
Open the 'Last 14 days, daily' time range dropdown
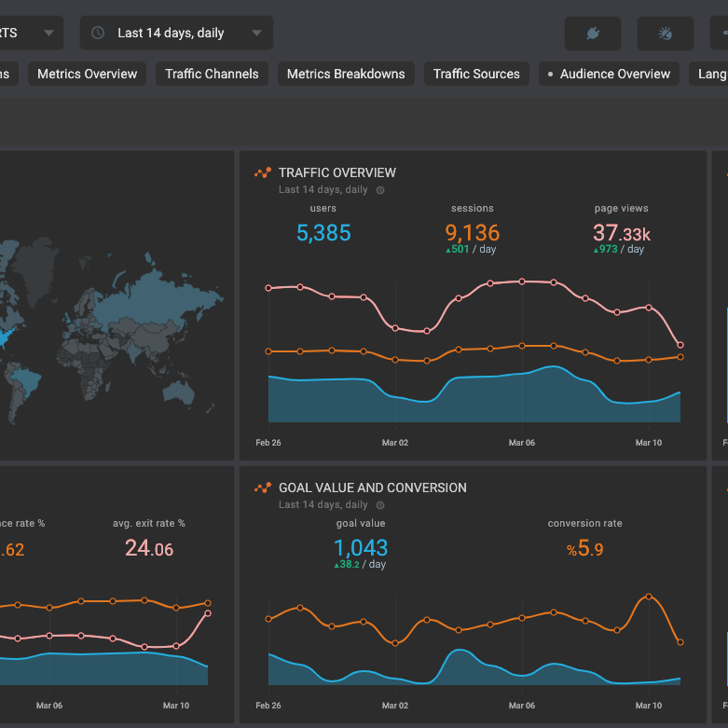[x=176, y=33]
